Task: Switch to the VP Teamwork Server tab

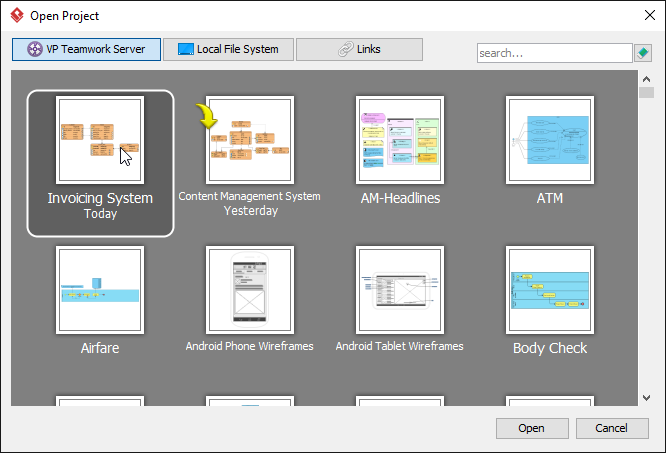Action: 86,49
